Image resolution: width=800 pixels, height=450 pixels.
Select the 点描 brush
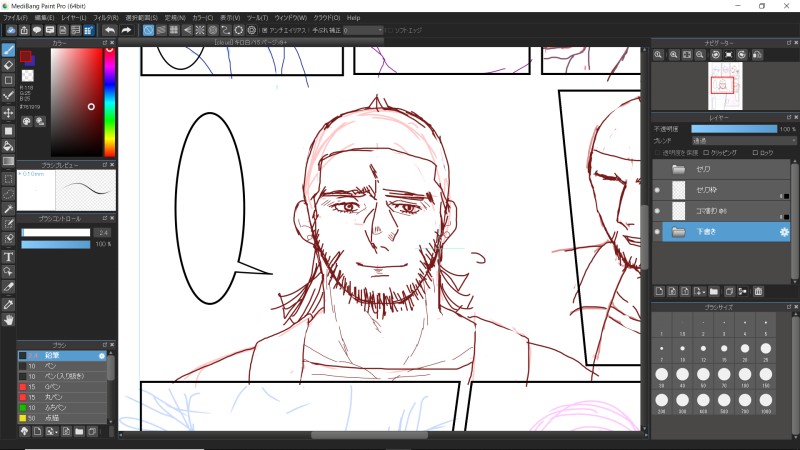click(62, 418)
